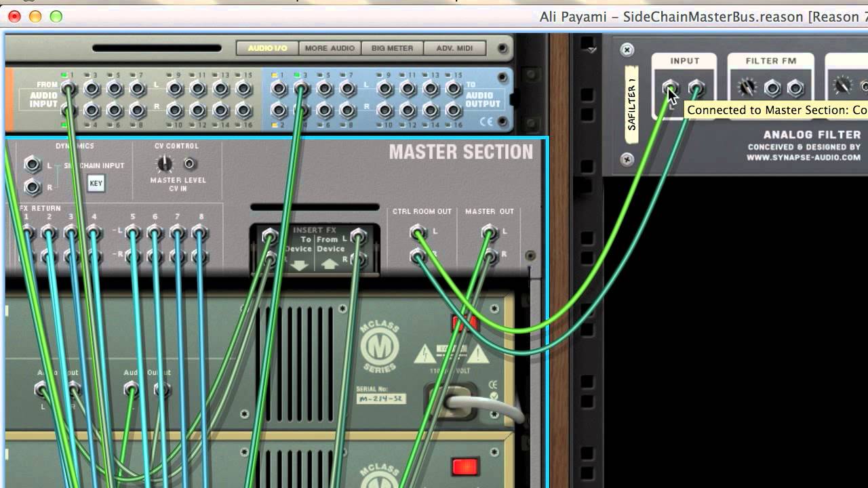Click Audio Input jack 6
Screen dimensions: 868x488
coord(115,110)
